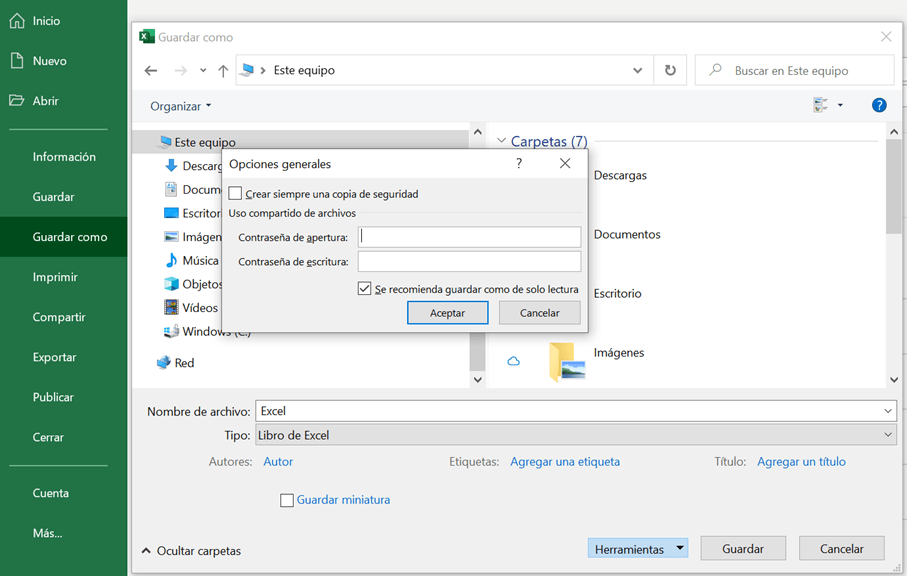Viewport: 907px width, 576px height.
Task: Select the Red network icon
Action: 164,363
